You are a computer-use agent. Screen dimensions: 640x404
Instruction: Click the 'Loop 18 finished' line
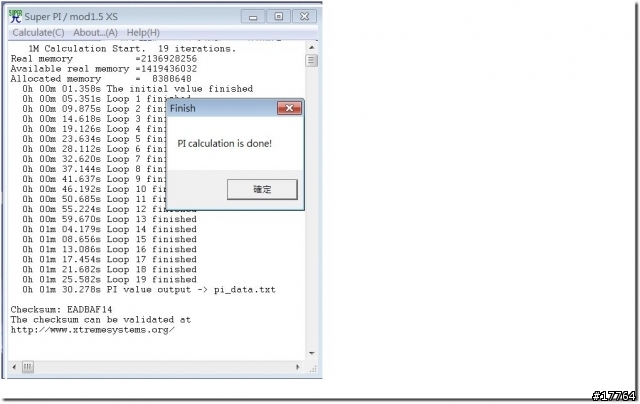(109, 270)
